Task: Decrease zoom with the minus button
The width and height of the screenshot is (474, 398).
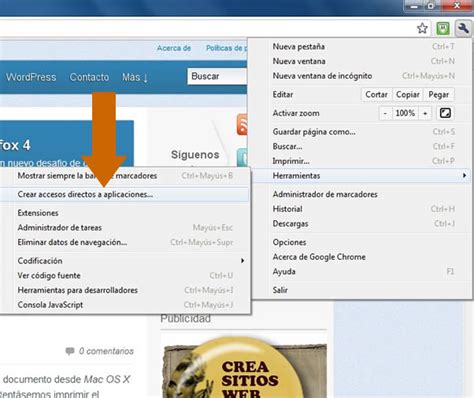Action: [x=385, y=113]
